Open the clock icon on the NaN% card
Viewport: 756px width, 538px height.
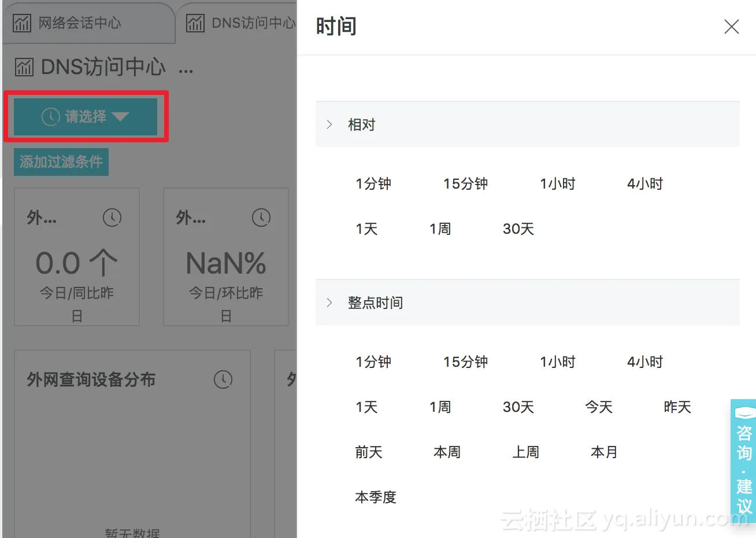point(261,218)
